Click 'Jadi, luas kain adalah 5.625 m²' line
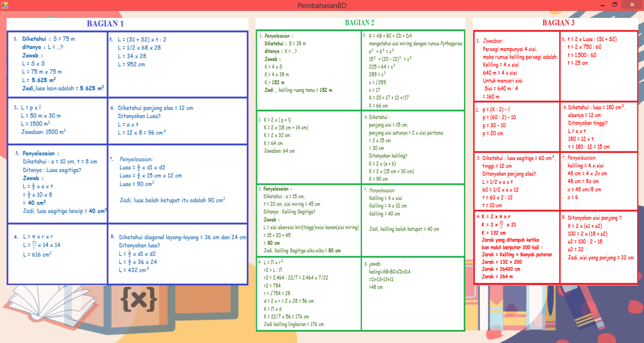Viewport: 644px width, 343px height. pos(63,88)
